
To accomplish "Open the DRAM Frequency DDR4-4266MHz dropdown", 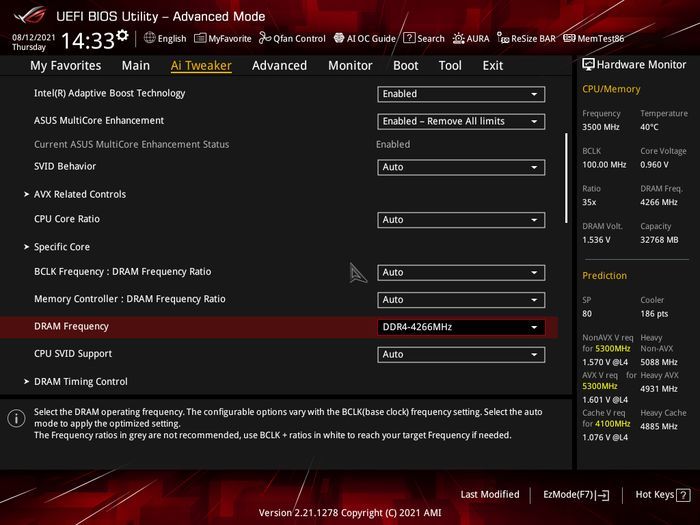I will click(461, 327).
